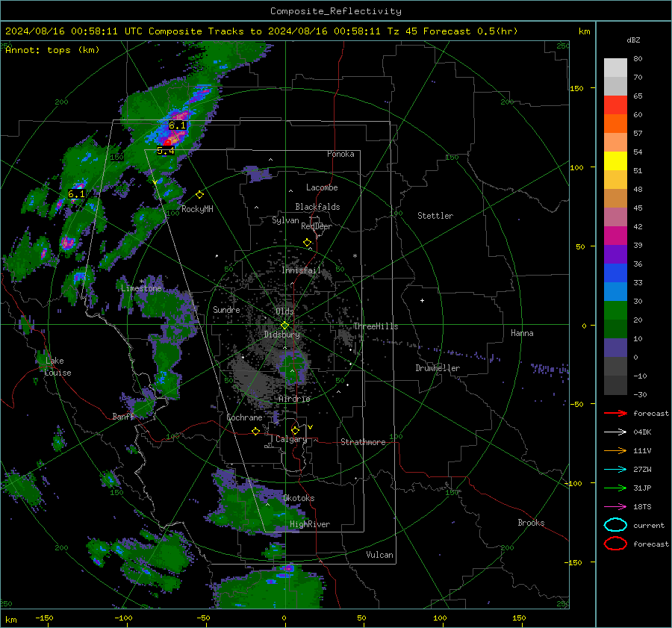Click the Limestone label
This screenshot has width=672, height=628.
pos(141,288)
